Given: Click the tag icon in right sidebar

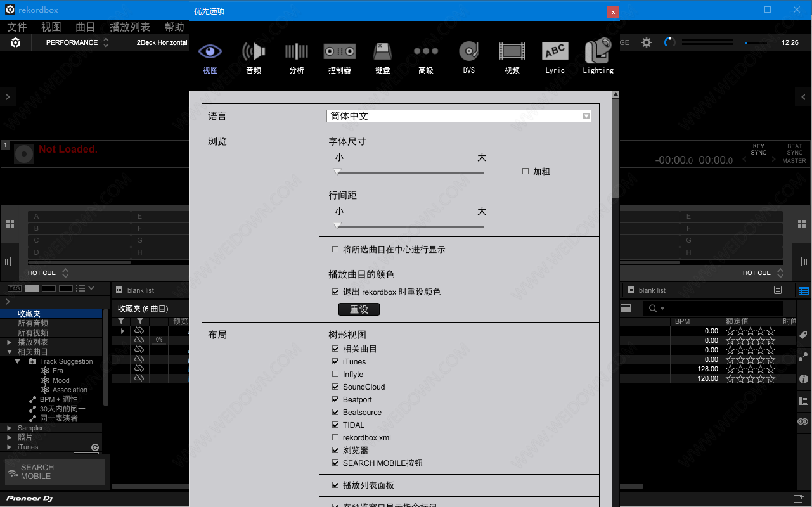Looking at the screenshot, I should 804,335.
